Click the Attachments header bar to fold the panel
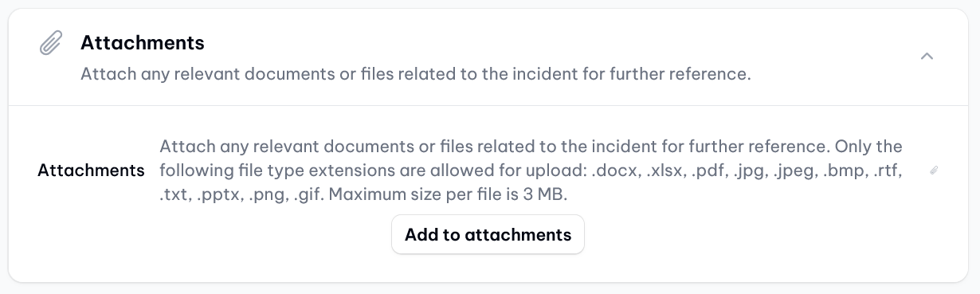The width and height of the screenshot is (980, 294). point(489,57)
